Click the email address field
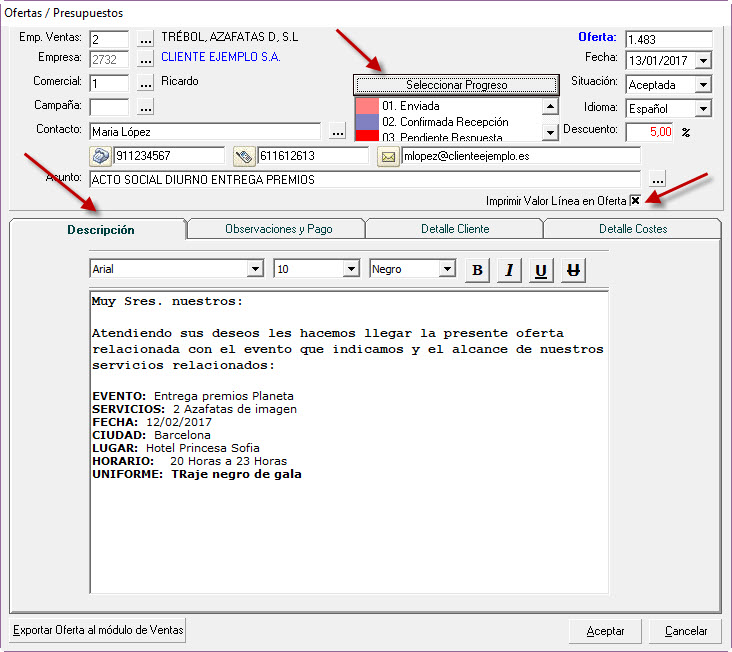 pyautogui.click(x=521, y=156)
